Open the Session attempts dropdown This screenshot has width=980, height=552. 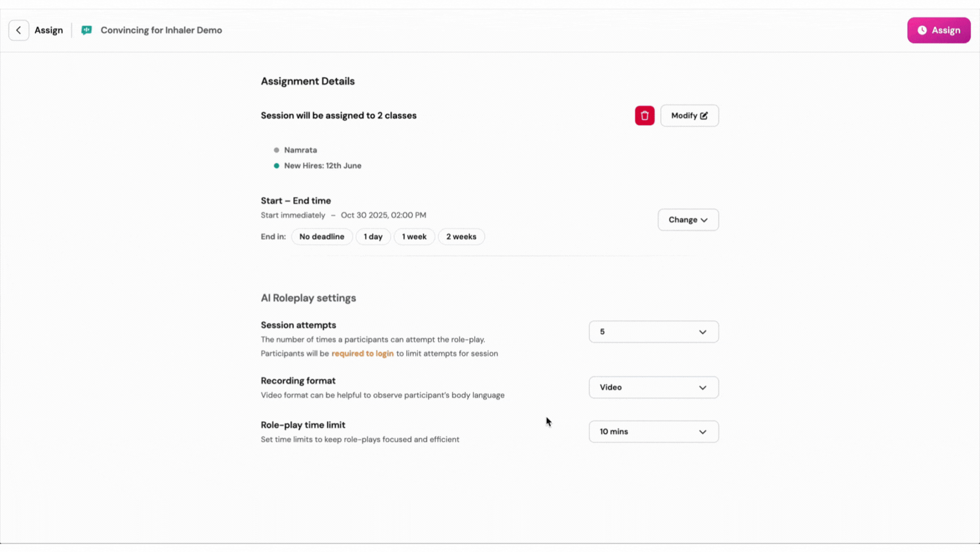653,332
